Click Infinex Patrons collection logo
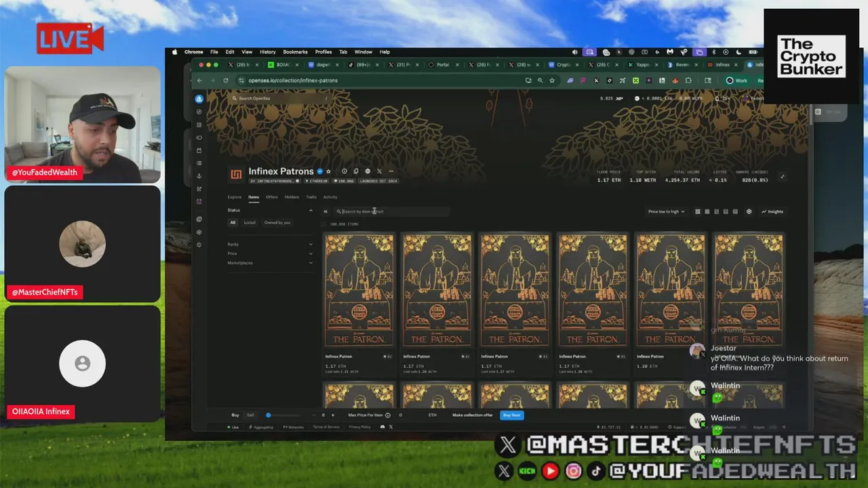868x488 pixels. click(236, 175)
